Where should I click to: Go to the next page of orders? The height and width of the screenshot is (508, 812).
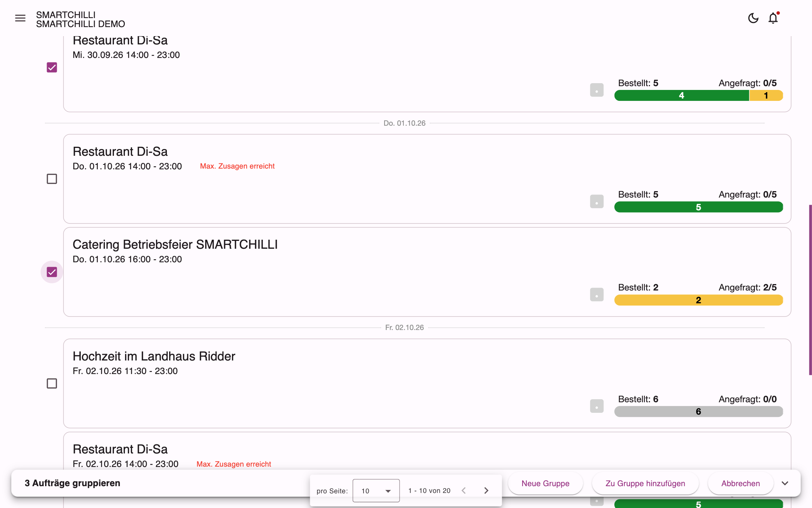pyautogui.click(x=486, y=490)
